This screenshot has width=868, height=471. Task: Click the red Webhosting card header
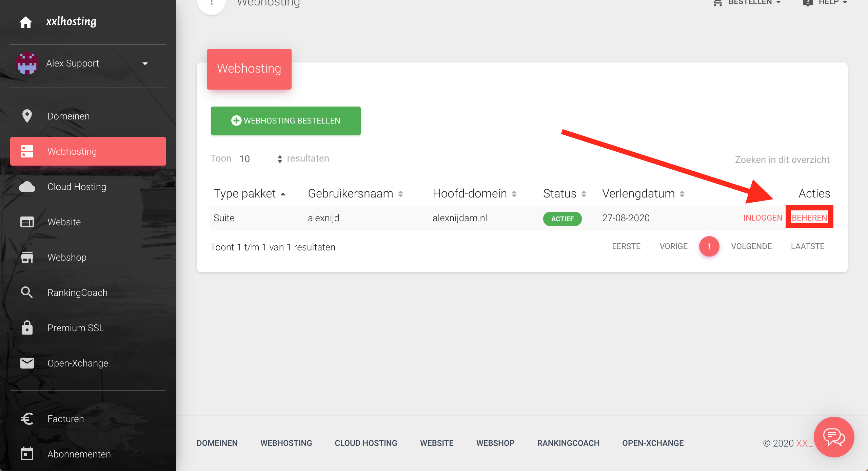click(x=249, y=69)
